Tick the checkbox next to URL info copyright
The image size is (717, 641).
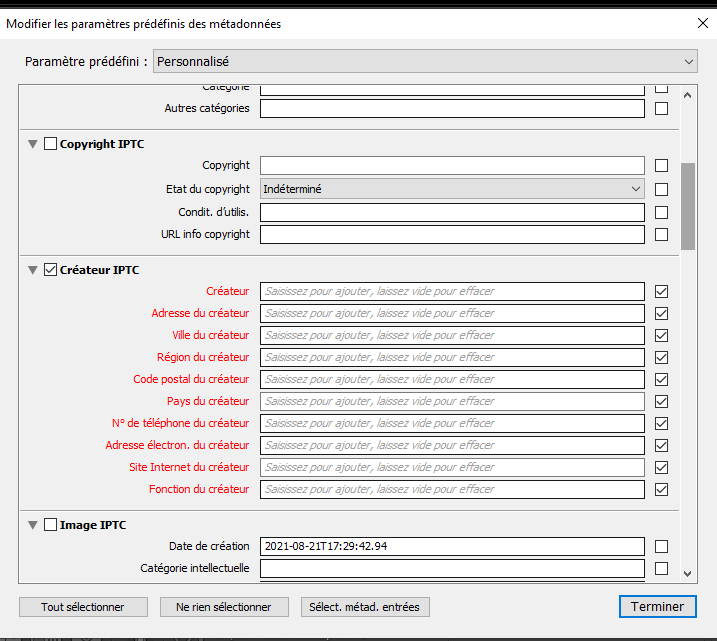tap(661, 234)
